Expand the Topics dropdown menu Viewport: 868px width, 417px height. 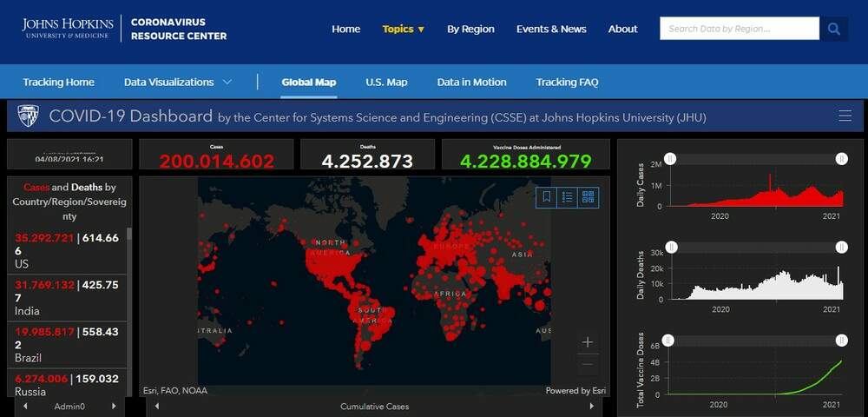404,29
